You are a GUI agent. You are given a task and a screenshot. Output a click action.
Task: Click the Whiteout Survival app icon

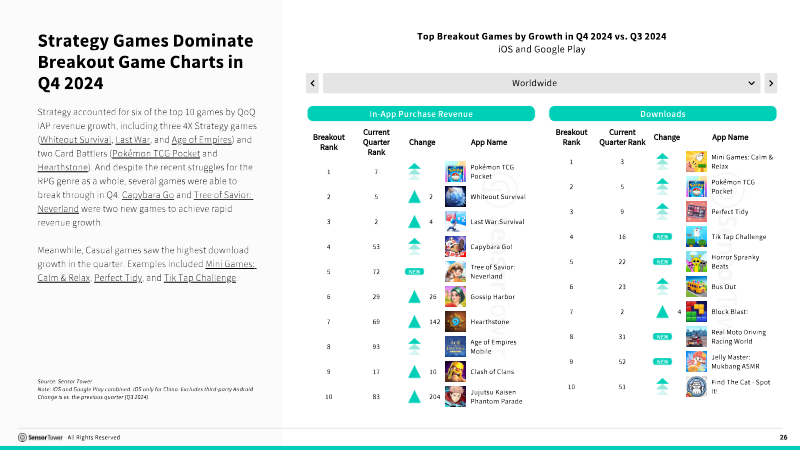point(455,197)
